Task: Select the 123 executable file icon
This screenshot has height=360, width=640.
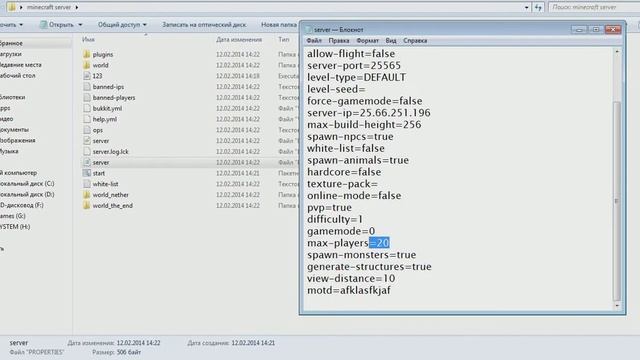Action: pyautogui.click(x=87, y=76)
